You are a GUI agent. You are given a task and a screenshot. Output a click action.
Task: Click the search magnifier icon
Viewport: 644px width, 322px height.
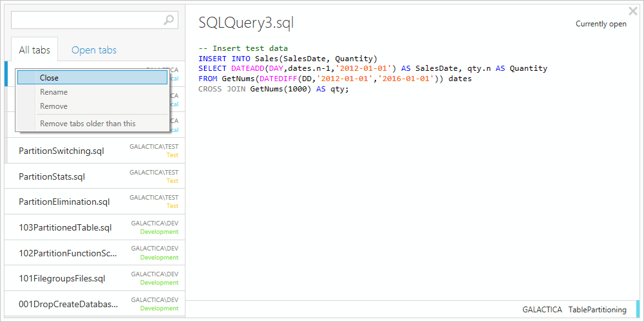point(169,20)
